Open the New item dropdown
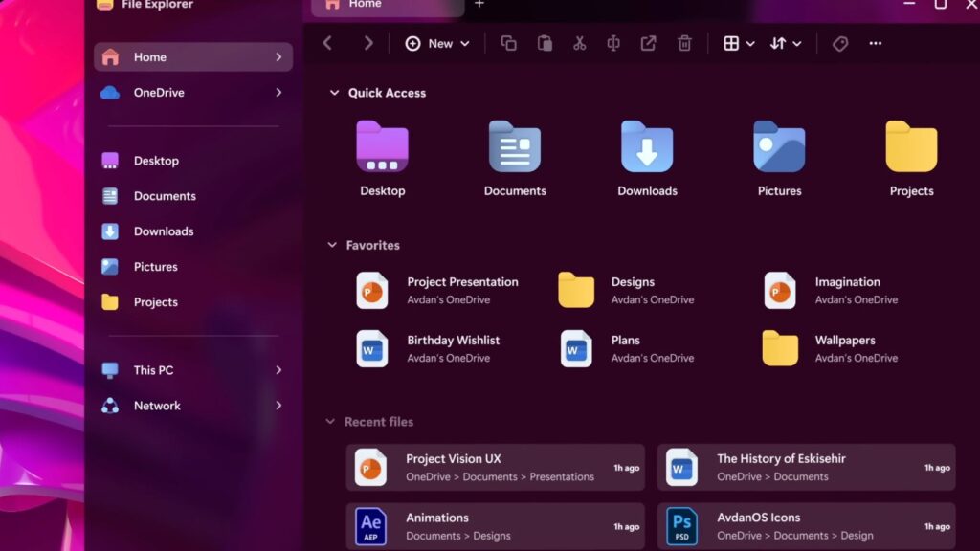 pyautogui.click(x=437, y=43)
